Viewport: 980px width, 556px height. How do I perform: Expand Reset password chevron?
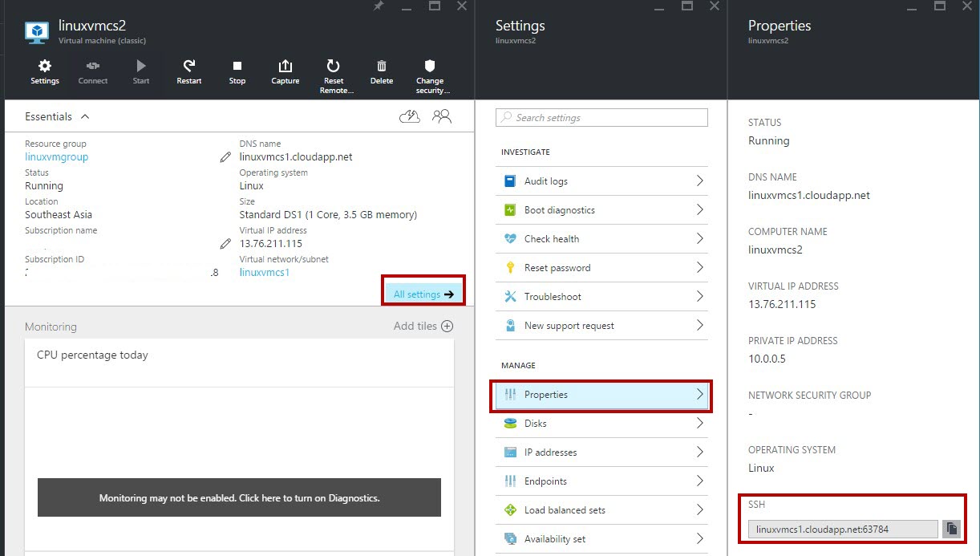pyautogui.click(x=699, y=268)
